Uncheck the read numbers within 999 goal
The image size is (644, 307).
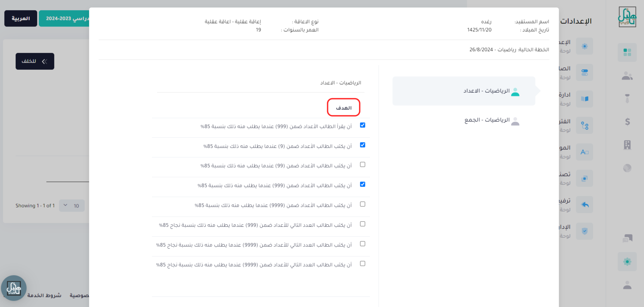click(363, 125)
